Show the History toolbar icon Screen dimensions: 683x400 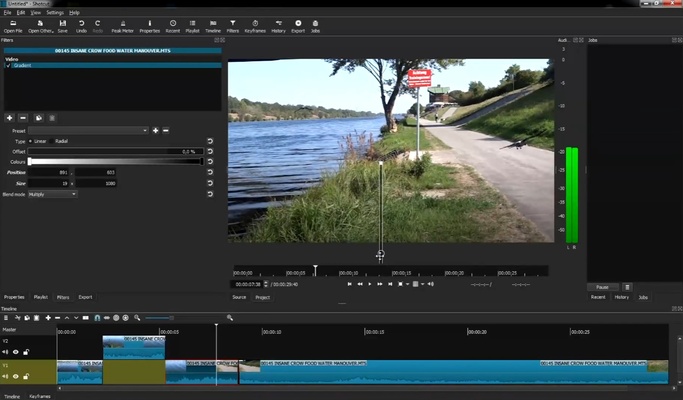click(x=278, y=26)
